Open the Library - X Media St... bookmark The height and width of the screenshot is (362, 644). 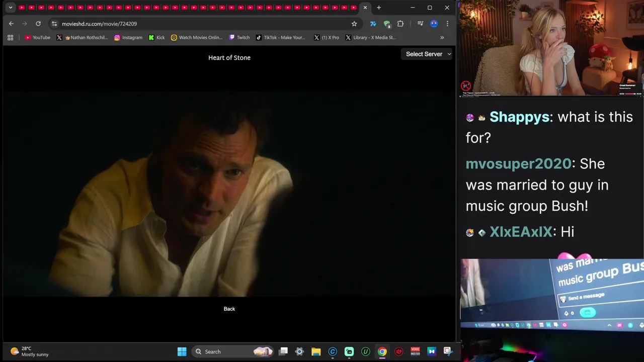pyautogui.click(x=371, y=37)
